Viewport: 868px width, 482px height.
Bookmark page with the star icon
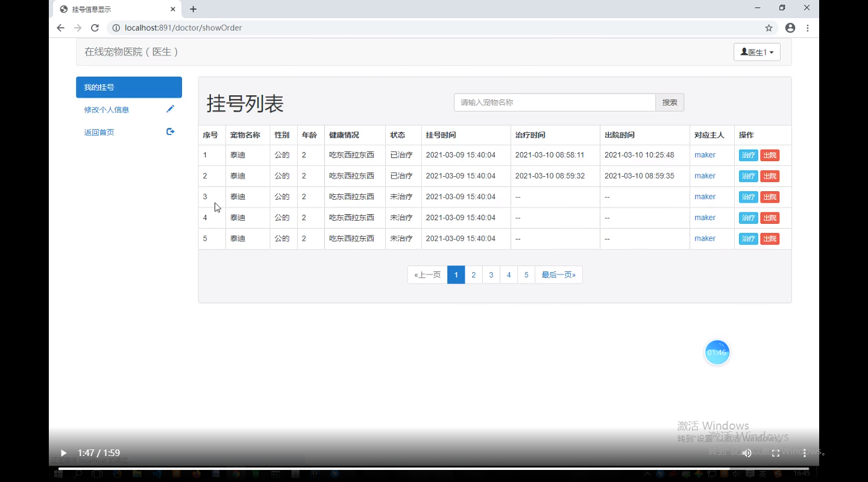click(x=769, y=28)
